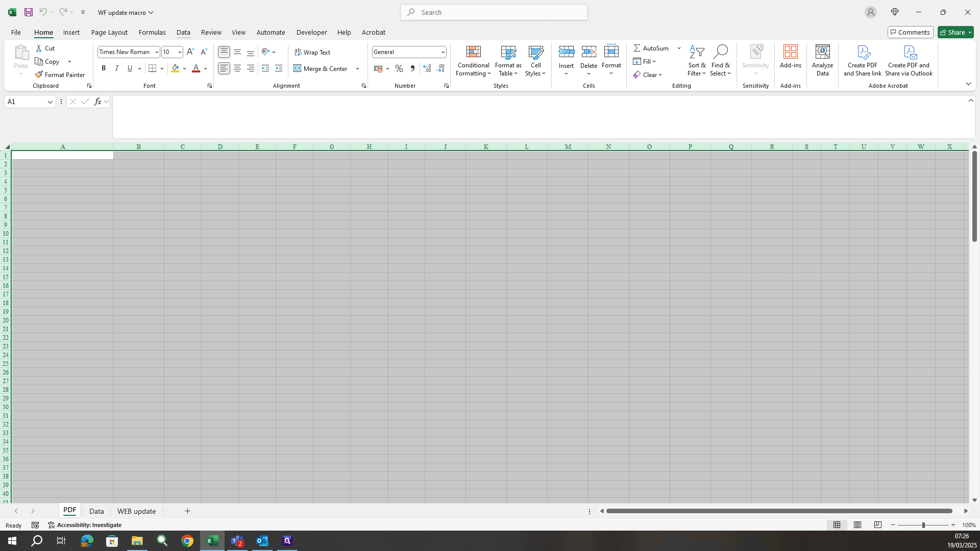The image size is (980, 551).
Task: Click the Cut scissors icon
Action: click(39, 48)
